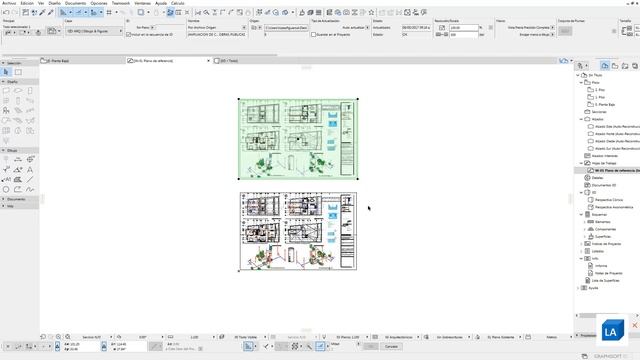Click the eyedropper pick-up parameters icon
Screen dimensions: 640x360
pyautogui.click(x=42, y=13)
